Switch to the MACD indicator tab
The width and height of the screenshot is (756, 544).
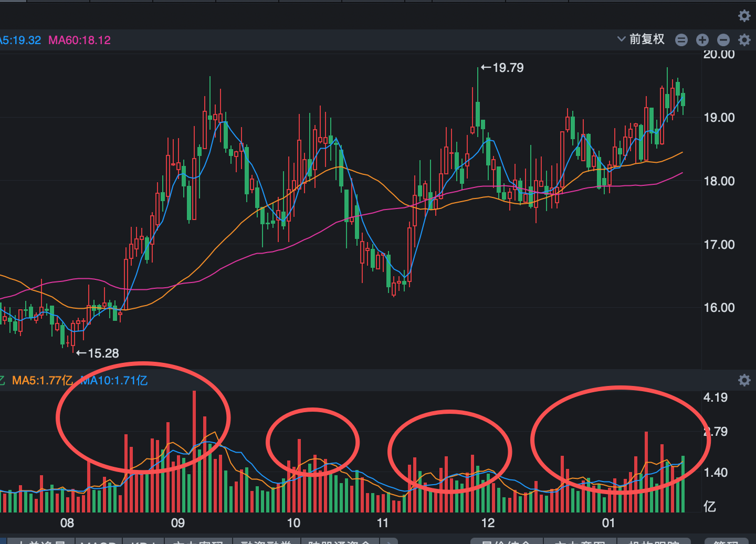pos(98,542)
